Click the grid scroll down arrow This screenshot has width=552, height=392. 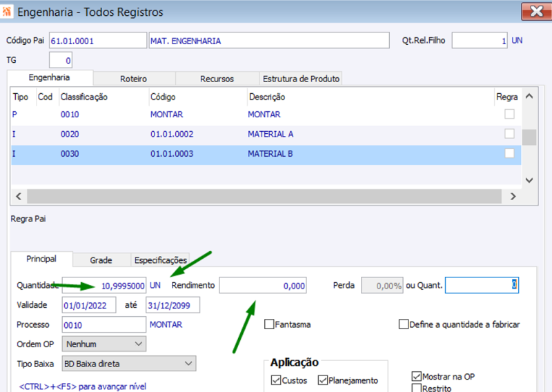529,180
